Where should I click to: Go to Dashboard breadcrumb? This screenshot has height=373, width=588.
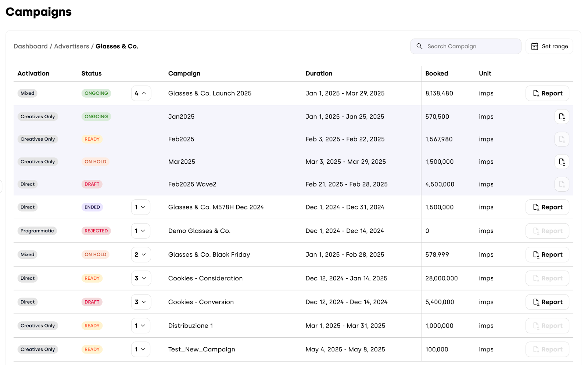pos(31,46)
